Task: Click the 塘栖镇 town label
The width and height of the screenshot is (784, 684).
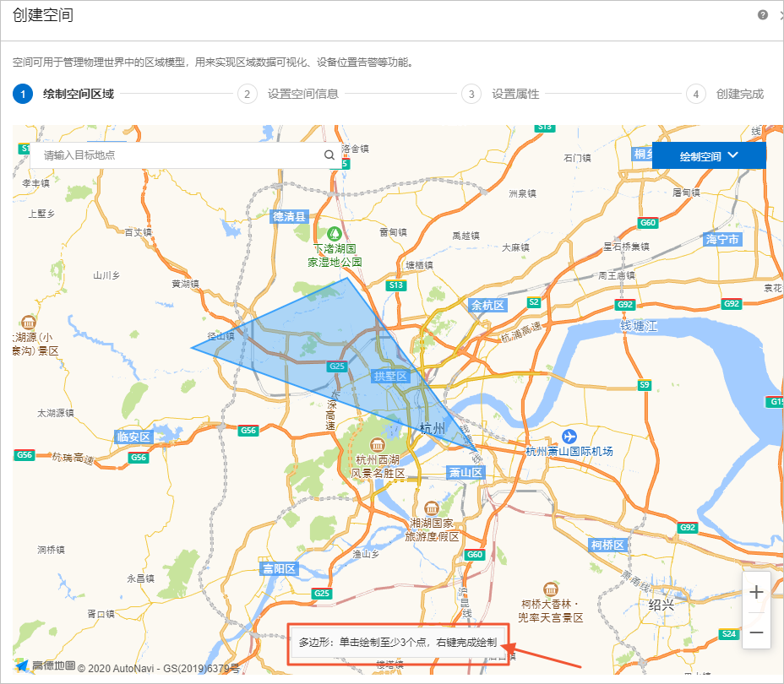Action: click(420, 265)
